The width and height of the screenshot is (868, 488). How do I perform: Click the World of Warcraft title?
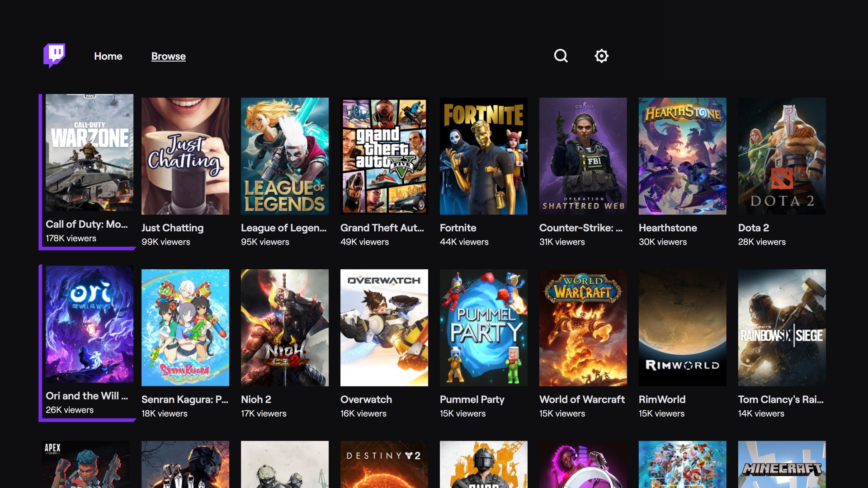tap(582, 400)
